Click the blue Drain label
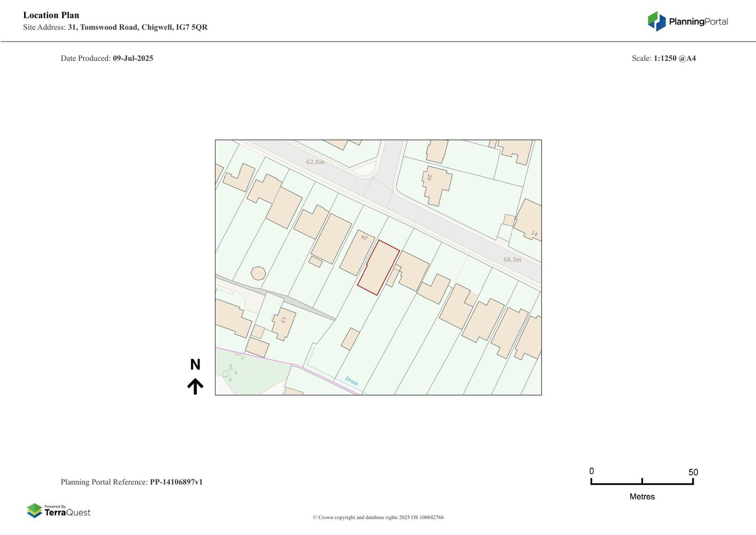Viewport: 756px width, 535px height. pyautogui.click(x=351, y=381)
